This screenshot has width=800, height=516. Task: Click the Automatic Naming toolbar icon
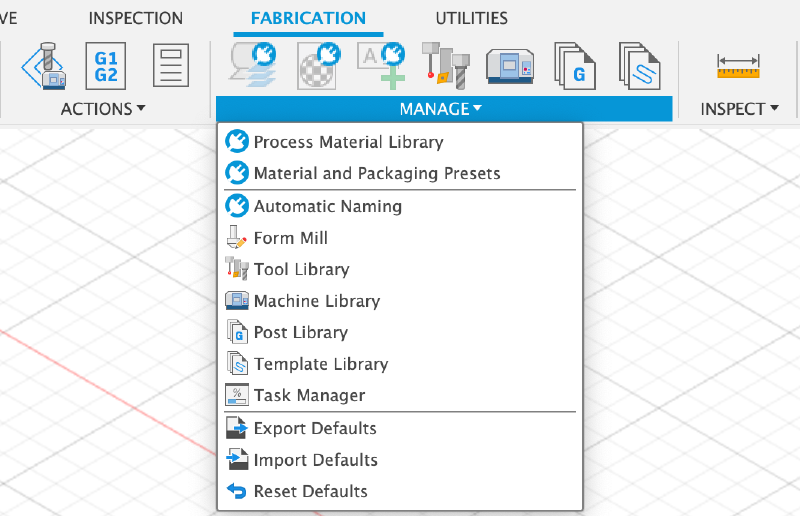[382, 66]
